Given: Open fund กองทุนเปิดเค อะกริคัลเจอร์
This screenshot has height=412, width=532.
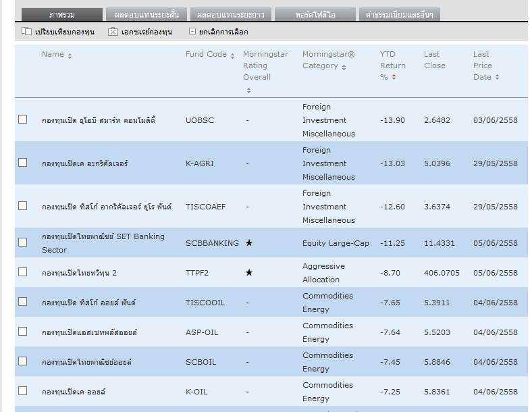Looking at the screenshot, I should click(85, 163).
